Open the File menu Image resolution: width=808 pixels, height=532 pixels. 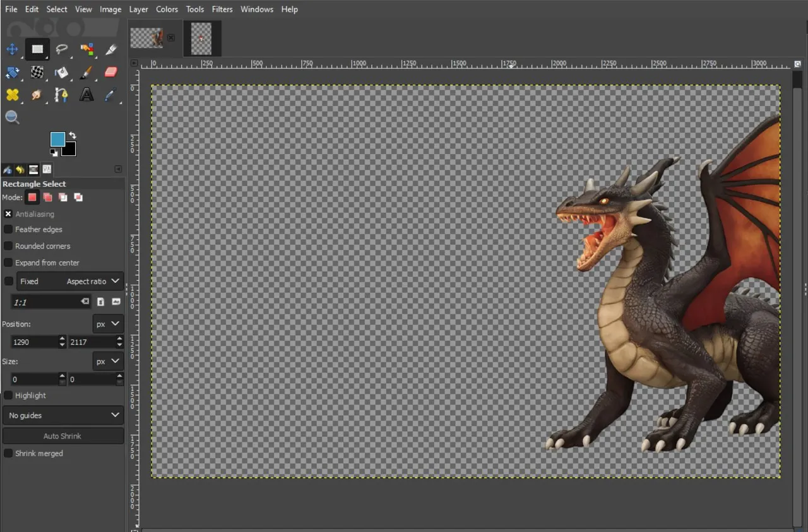(x=11, y=9)
